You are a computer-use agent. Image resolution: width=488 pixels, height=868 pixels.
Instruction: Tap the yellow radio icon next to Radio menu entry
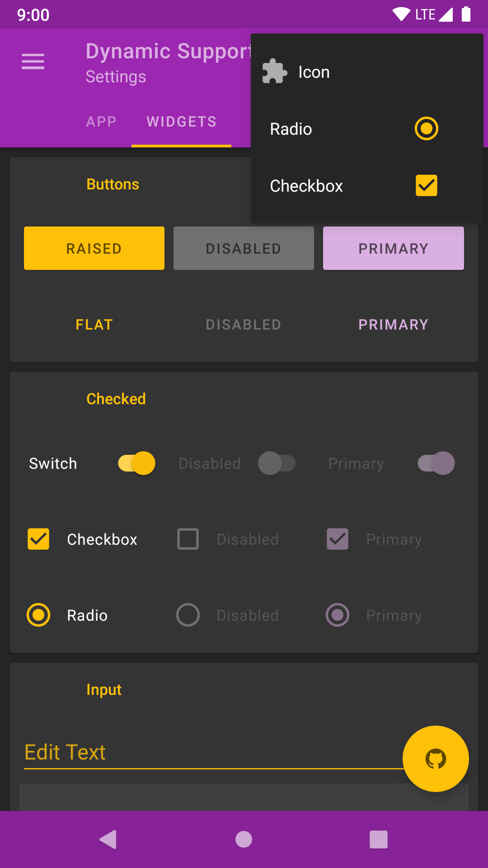click(x=426, y=128)
